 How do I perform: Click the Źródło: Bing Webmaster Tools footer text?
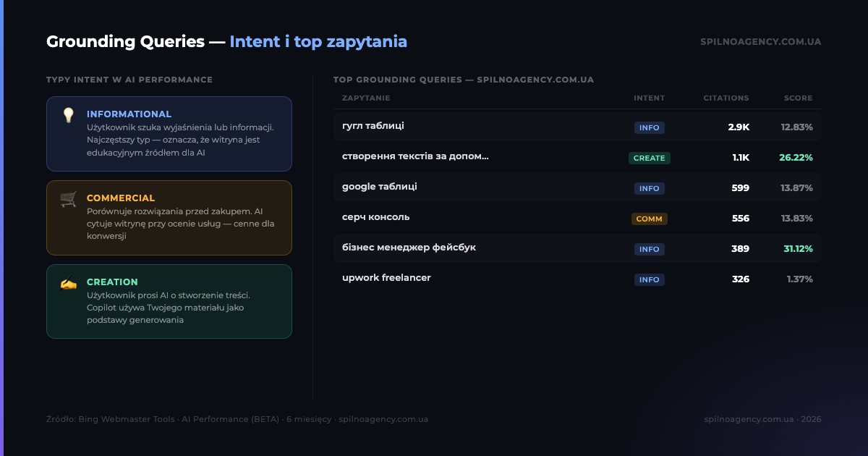coord(237,419)
